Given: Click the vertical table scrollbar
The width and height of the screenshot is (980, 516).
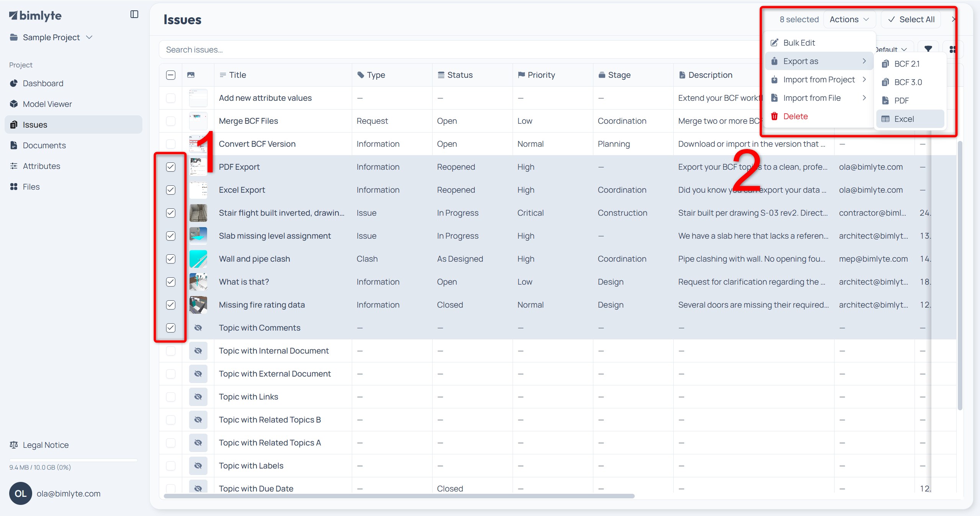Looking at the screenshot, I should click(960, 276).
